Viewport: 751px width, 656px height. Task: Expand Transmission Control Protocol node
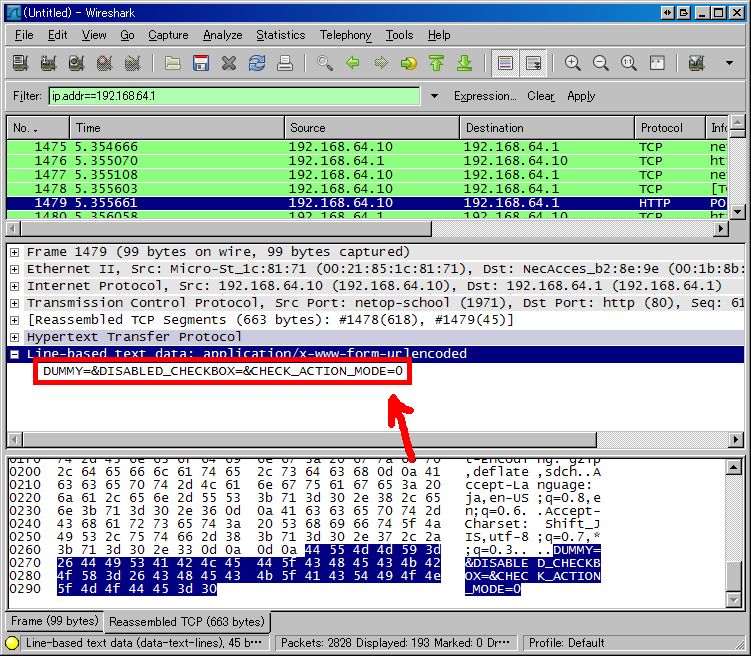(15, 303)
